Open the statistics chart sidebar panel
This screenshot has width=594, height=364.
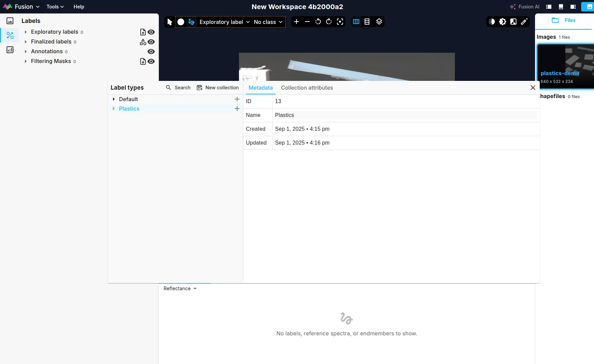[x=10, y=50]
